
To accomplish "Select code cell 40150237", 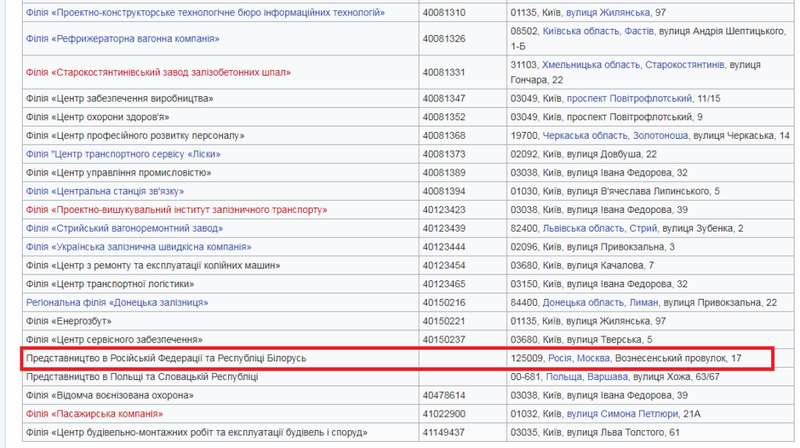I will [x=444, y=339].
